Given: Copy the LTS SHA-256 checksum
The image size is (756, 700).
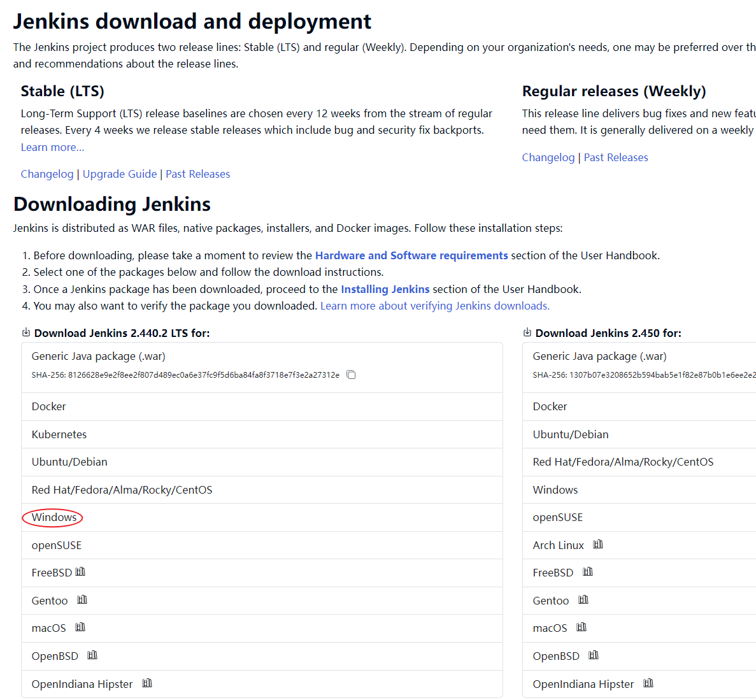Looking at the screenshot, I should [351, 375].
